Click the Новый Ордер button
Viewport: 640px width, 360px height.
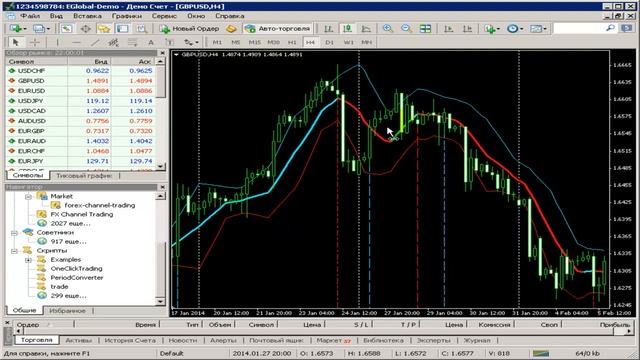189,29
